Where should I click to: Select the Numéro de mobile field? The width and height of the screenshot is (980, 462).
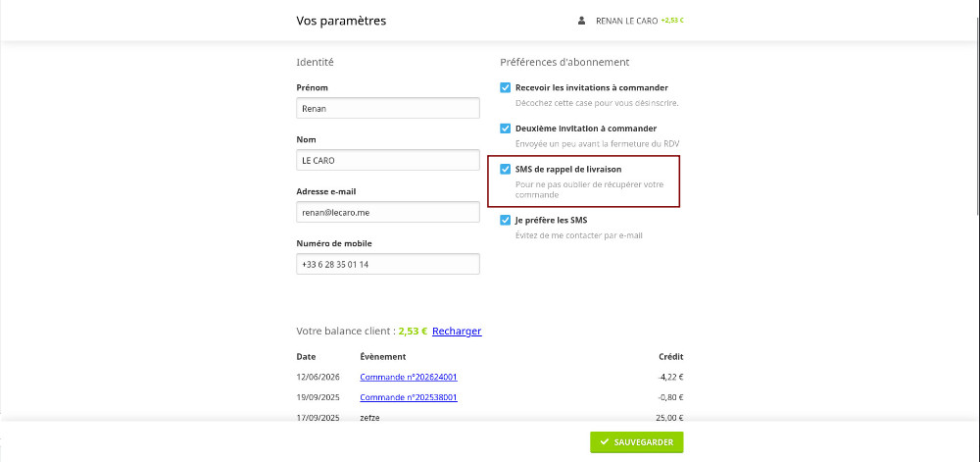388,264
